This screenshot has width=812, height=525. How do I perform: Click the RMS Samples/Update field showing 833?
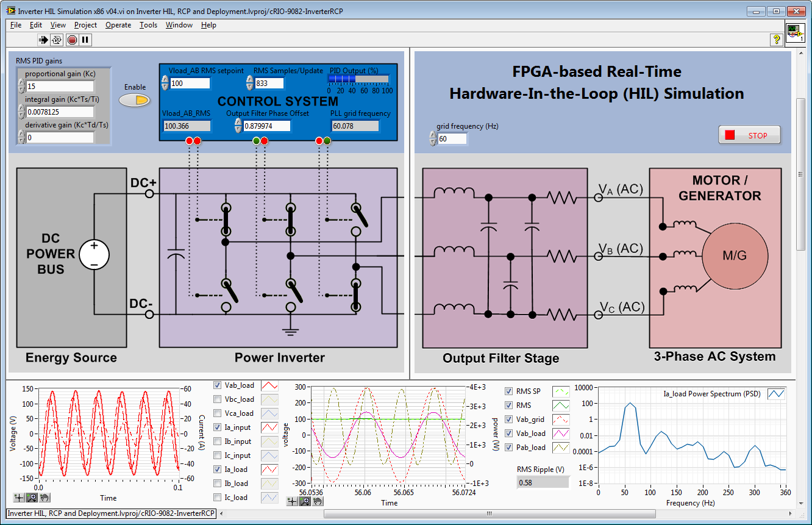269,83
